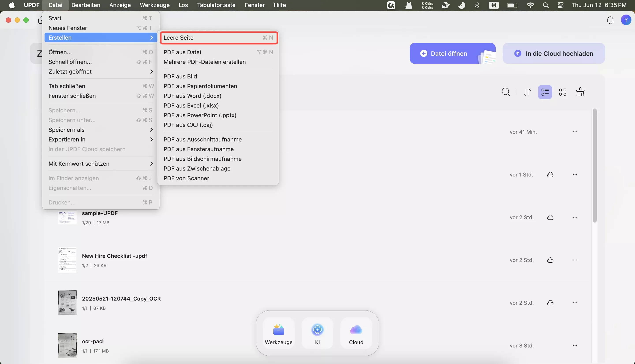Click cloud upload icon for sample-UPDF
The width and height of the screenshot is (635, 364).
(550, 217)
